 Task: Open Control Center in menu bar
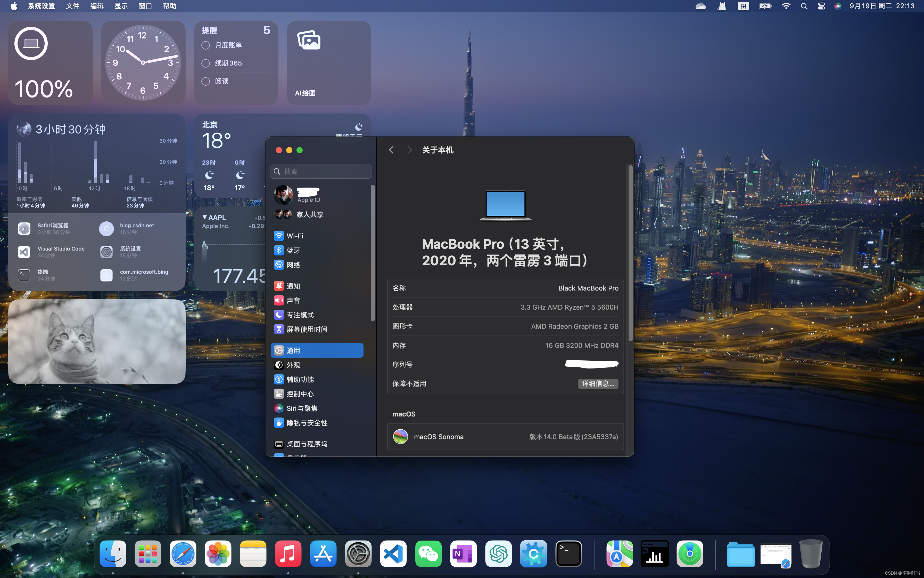(x=821, y=6)
